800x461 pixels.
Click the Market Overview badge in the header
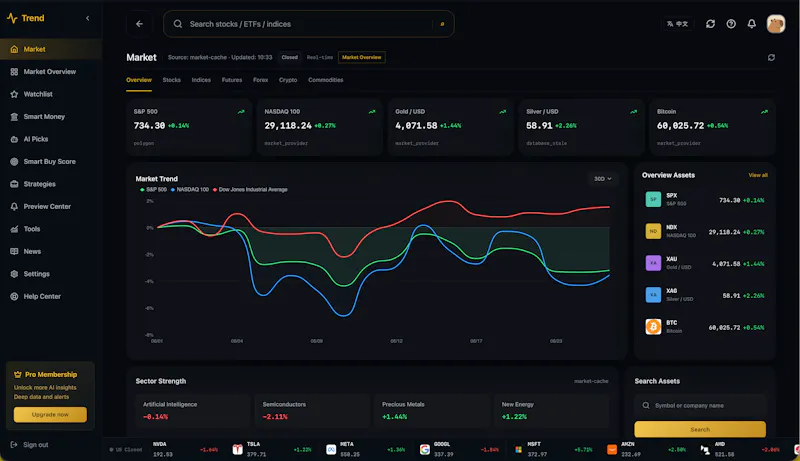tap(362, 57)
